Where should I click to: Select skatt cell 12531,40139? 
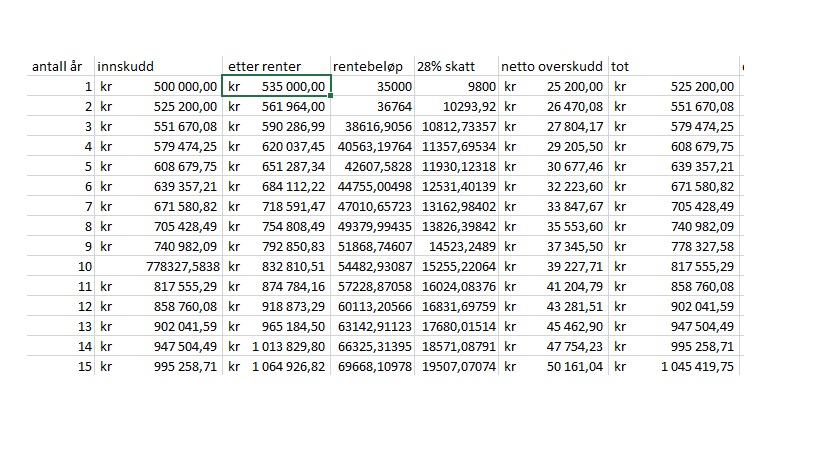tap(457, 186)
